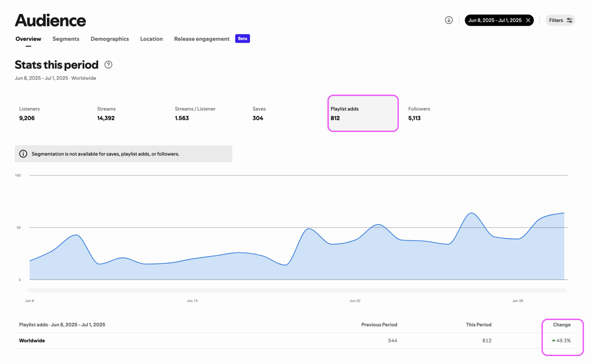Image resolution: width=591 pixels, height=364 pixels.
Task: Switch to the Segments tab
Action: (66, 39)
